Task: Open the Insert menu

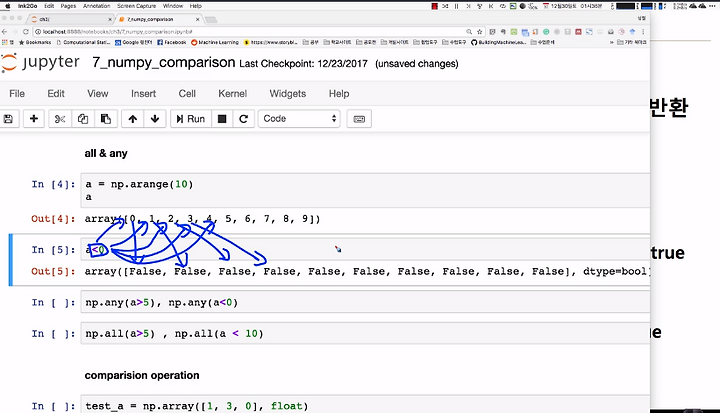Action: [x=143, y=94]
